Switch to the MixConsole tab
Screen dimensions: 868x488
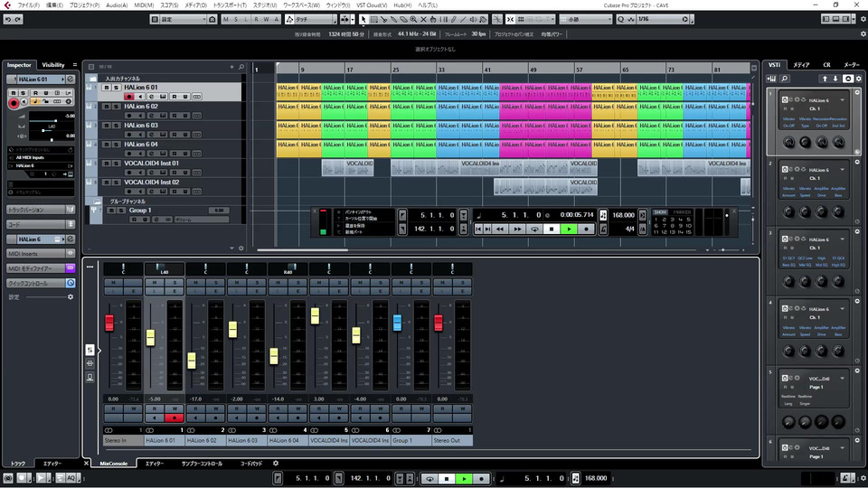pos(115,464)
